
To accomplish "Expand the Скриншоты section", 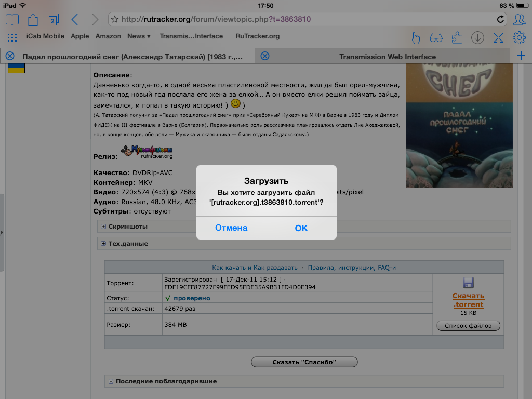I will [x=303, y=227].
